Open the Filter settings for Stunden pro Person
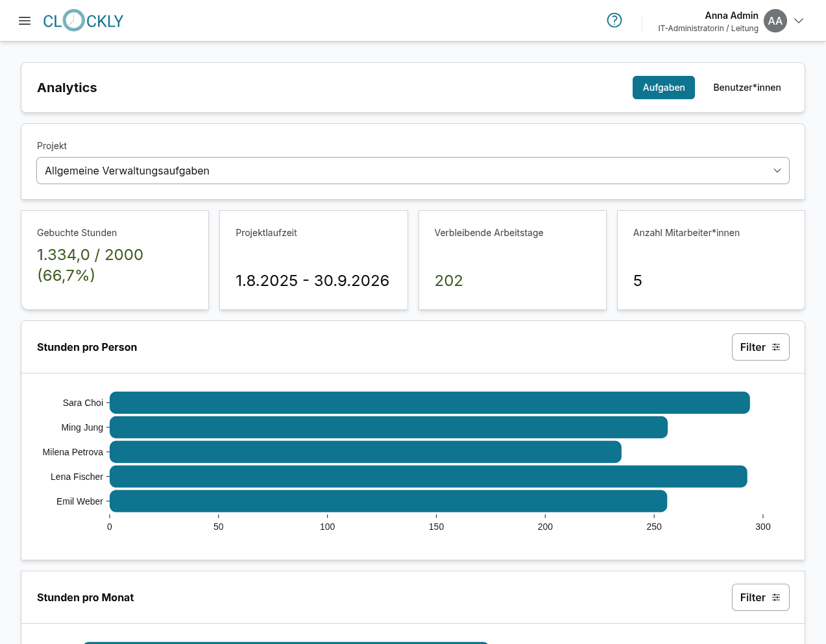Image resolution: width=826 pixels, height=644 pixels. pyautogui.click(x=760, y=347)
